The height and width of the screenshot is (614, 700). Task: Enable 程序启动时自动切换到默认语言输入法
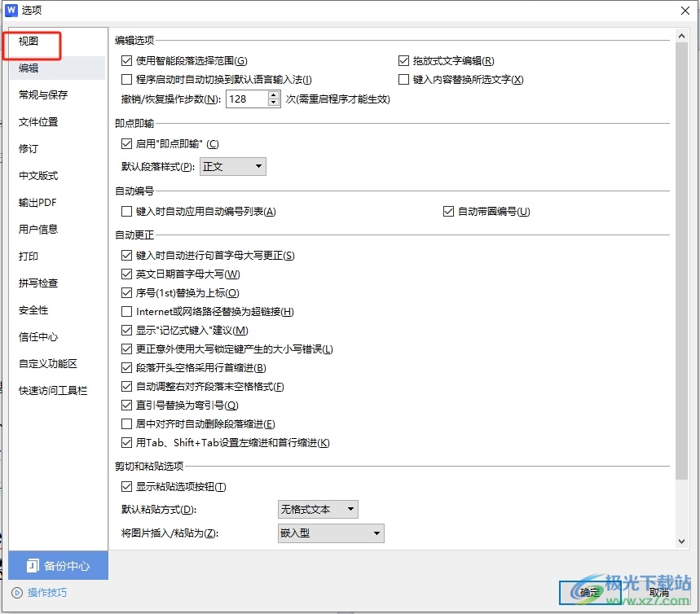click(x=127, y=79)
